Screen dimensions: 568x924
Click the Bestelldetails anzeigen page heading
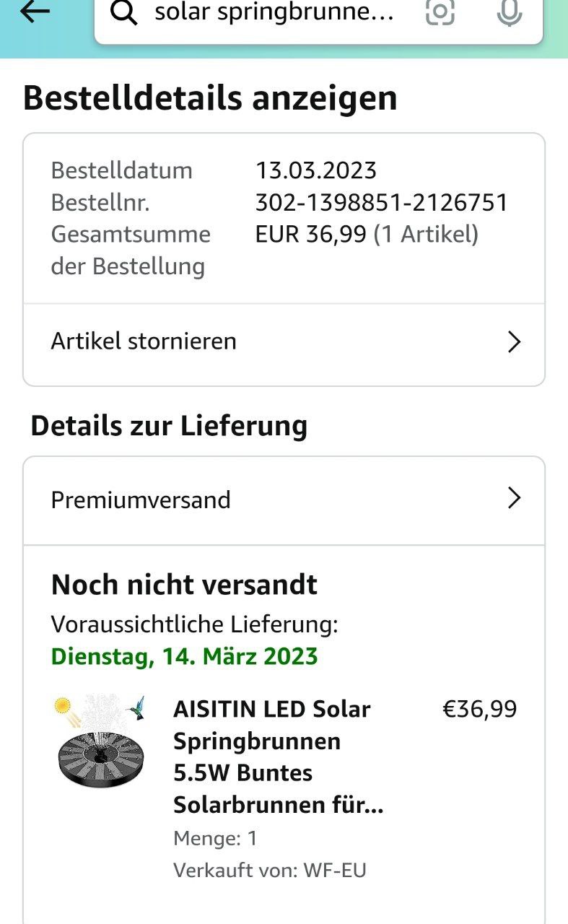tap(210, 98)
